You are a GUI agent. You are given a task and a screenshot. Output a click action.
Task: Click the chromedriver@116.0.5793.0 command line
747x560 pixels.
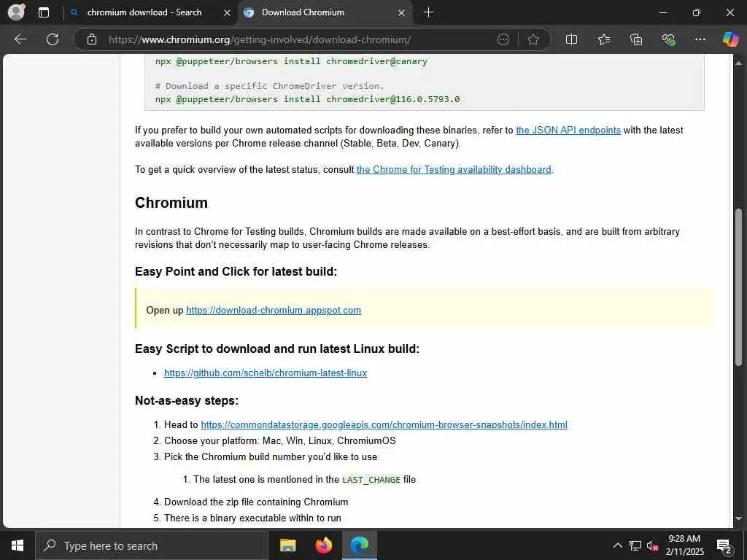tap(307, 99)
